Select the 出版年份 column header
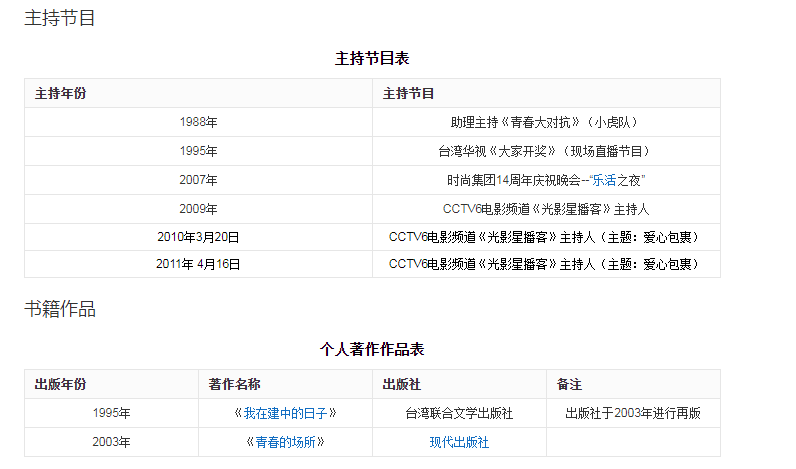Image resolution: width=796 pixels, height=469 pixels. [61, 384]
